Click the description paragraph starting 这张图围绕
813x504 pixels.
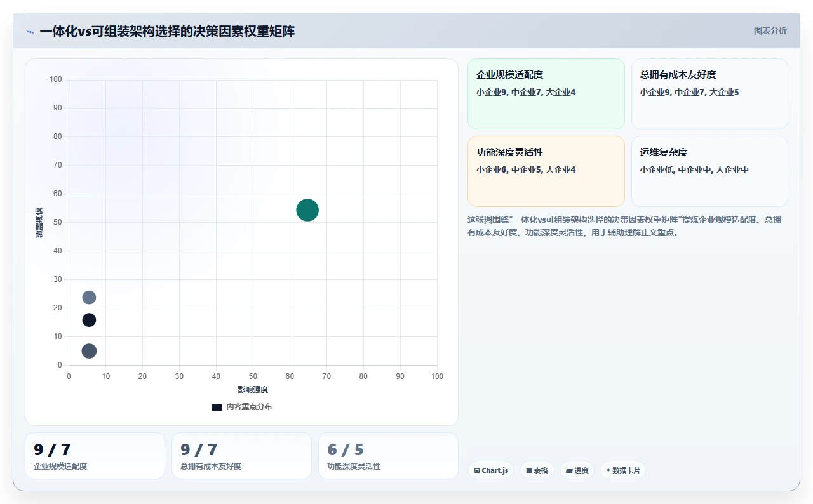coord(625,226)
